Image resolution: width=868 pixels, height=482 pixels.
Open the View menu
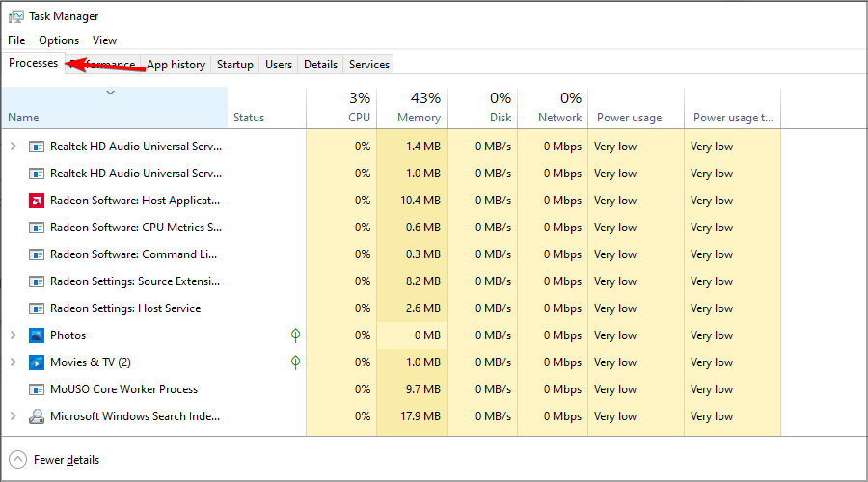click(104, 40)
